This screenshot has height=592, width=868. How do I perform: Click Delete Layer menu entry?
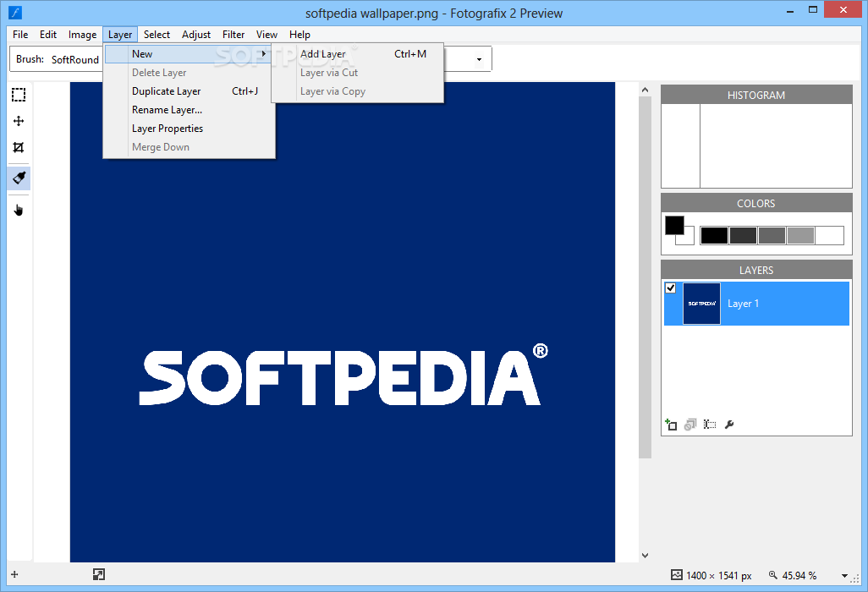(x=189, y=73)
